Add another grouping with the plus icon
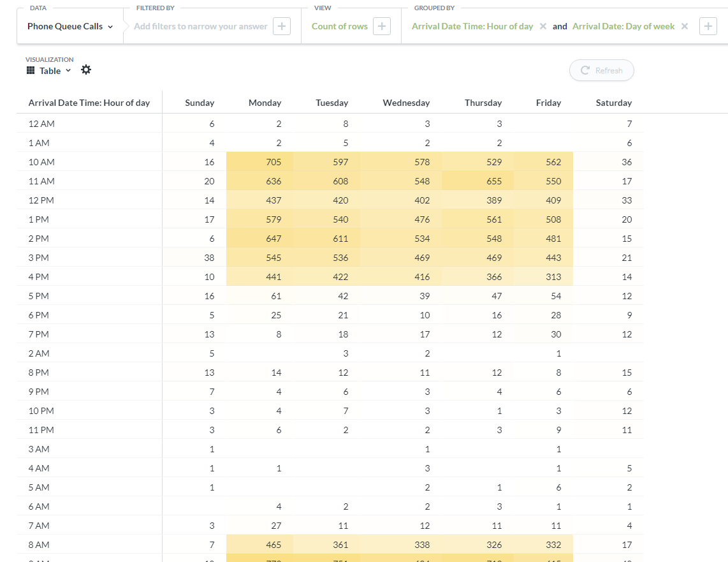This screenshot has height=562, width=728. pos(708,26)
